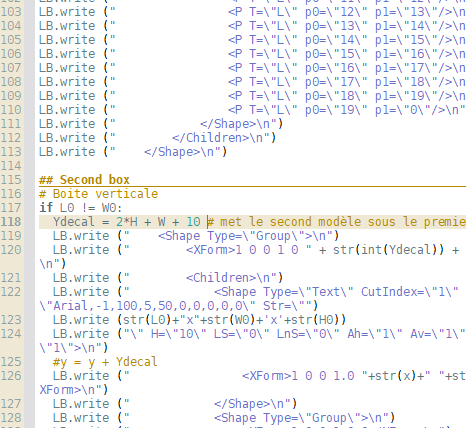The height and width of the screenshot is (428, 466).
Task: Click the p1="18" attribute on line 108
Action: tap(406, 82)
